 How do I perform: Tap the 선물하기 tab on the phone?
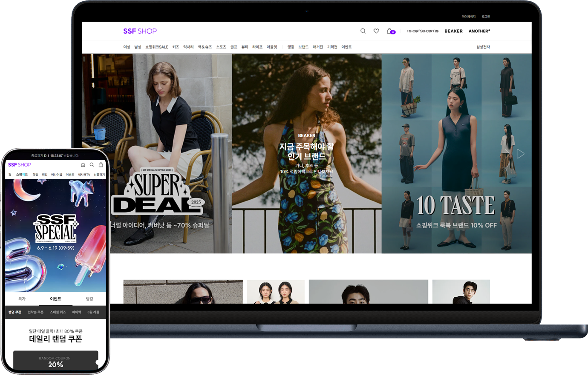99,175
